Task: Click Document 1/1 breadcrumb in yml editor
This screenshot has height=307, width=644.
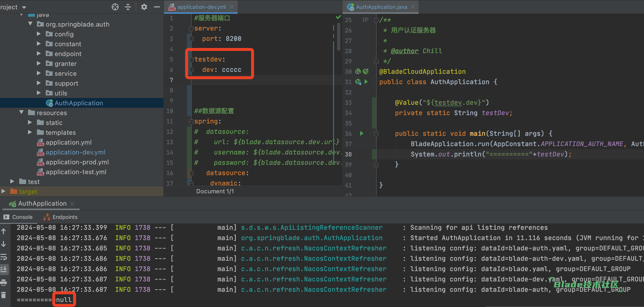Action: [215, 191]
